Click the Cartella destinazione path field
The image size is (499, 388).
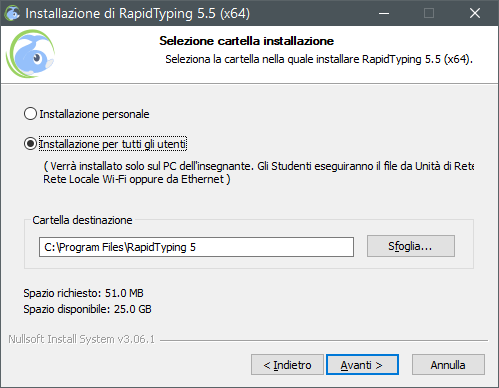(196, 247)
